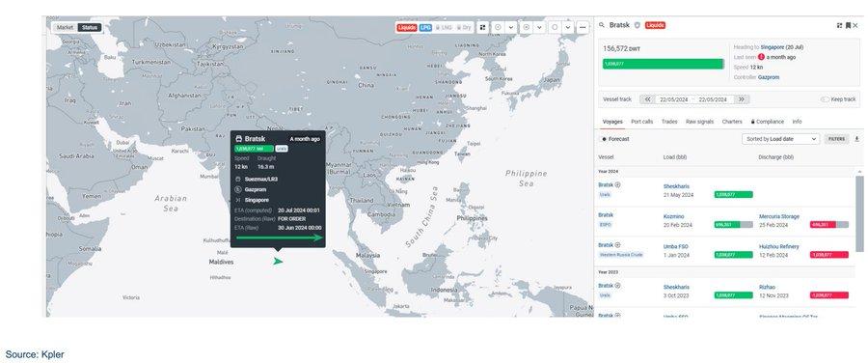Open the Sheskharis link dated 21 May 2024
Viewport: 868px width, 363px height.
point(676,186)
